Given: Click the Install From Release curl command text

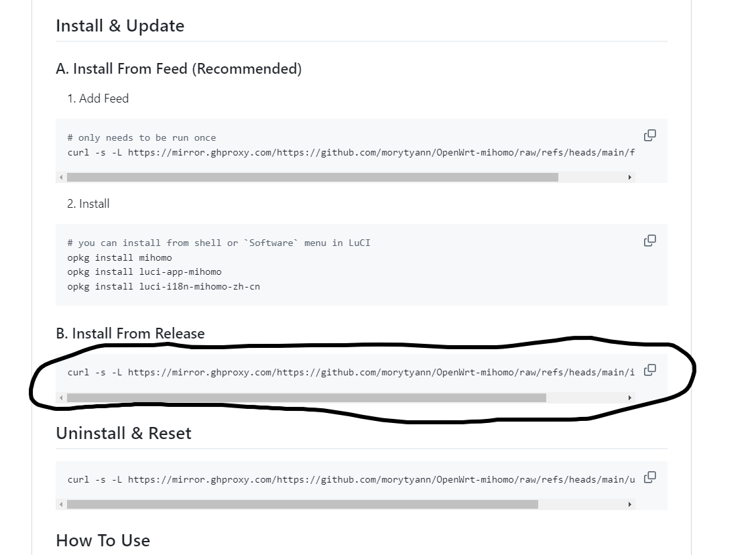Looking at the screenshot, I should [351, 372].
